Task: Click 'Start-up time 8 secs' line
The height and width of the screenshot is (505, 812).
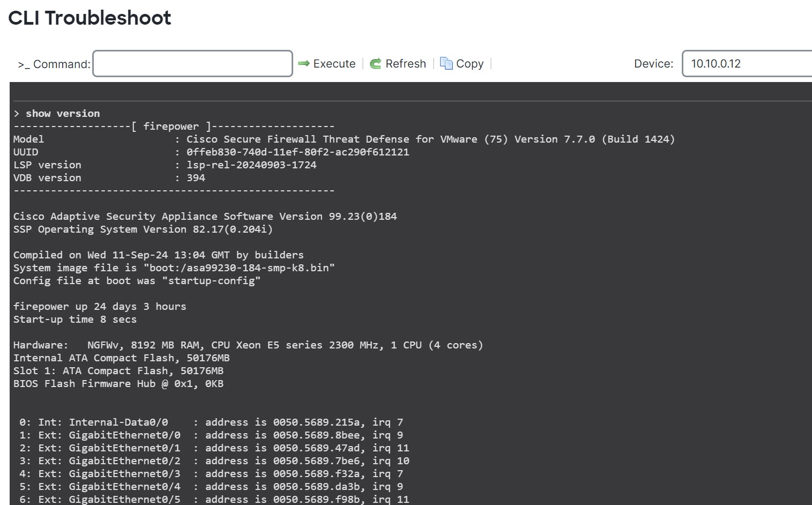Action: (x=75, y=319)
